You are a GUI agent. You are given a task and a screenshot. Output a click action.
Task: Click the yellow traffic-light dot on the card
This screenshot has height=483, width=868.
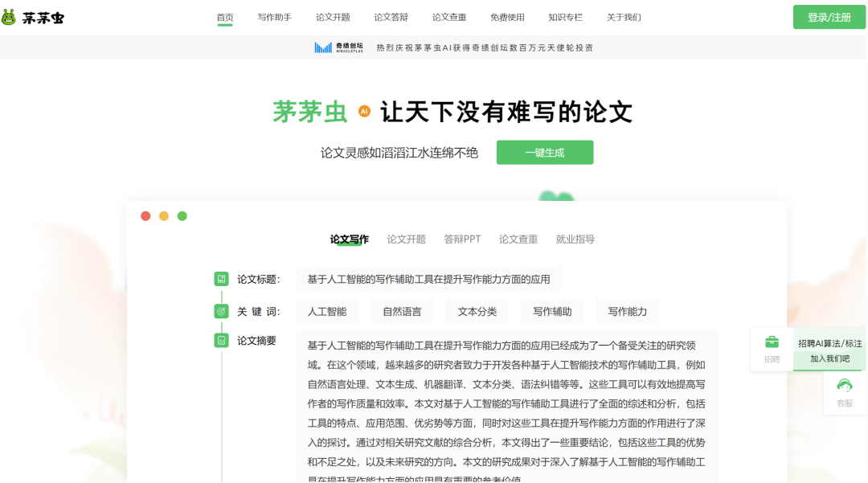164,215
